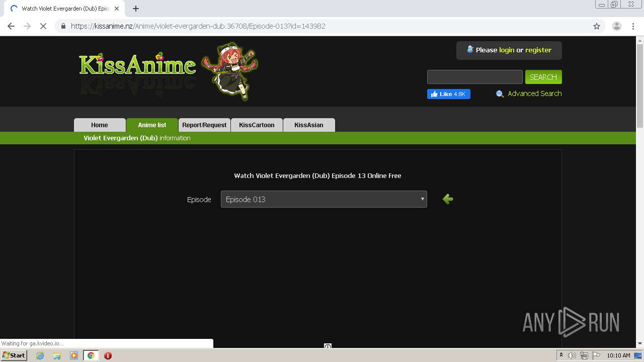Switch to the KissCartoon tab
The image size is (644, 362).
pos(257,125)
